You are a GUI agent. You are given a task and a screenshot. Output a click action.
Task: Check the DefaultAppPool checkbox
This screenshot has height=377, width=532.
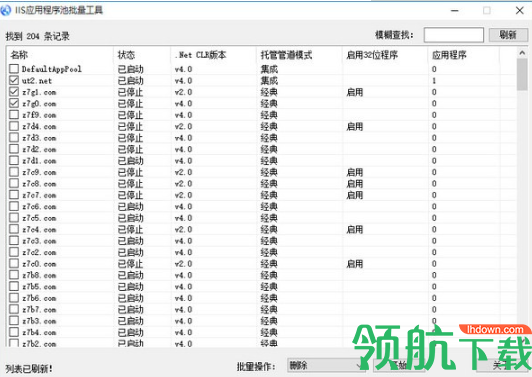14,69
